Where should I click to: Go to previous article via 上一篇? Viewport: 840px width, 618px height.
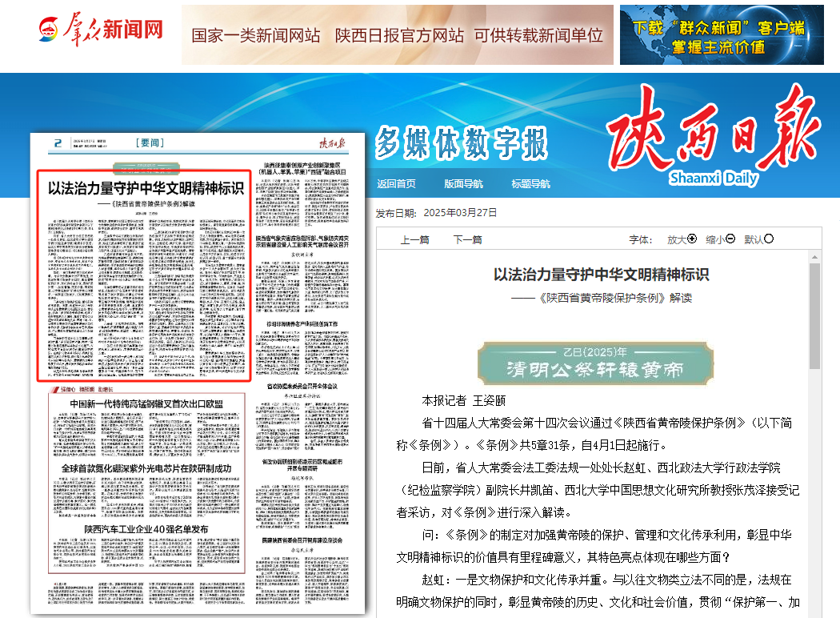[x=414, y=239]
